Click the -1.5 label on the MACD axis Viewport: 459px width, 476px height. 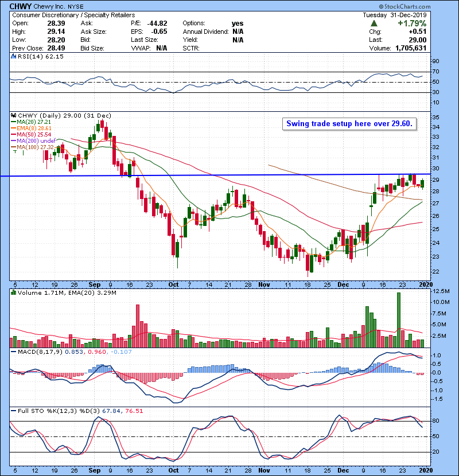(x=437, y=399)
